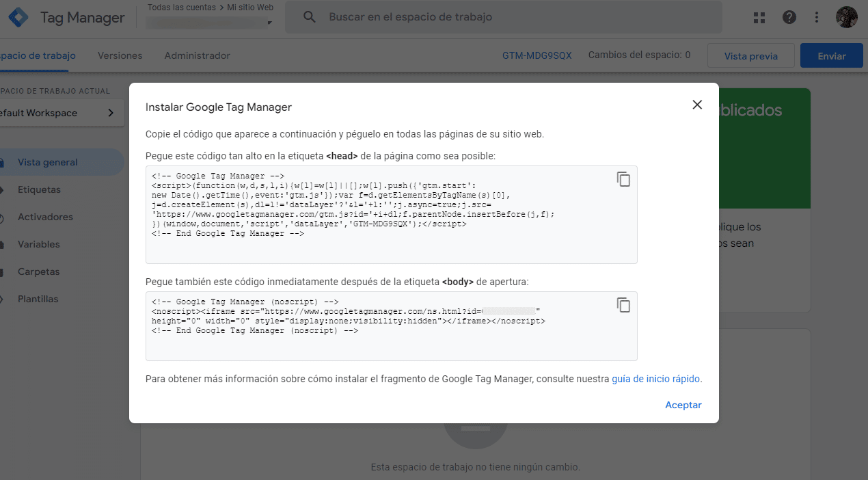Click the Cambios del espacio: 0 text
The image size is (868, 480).
639,55
